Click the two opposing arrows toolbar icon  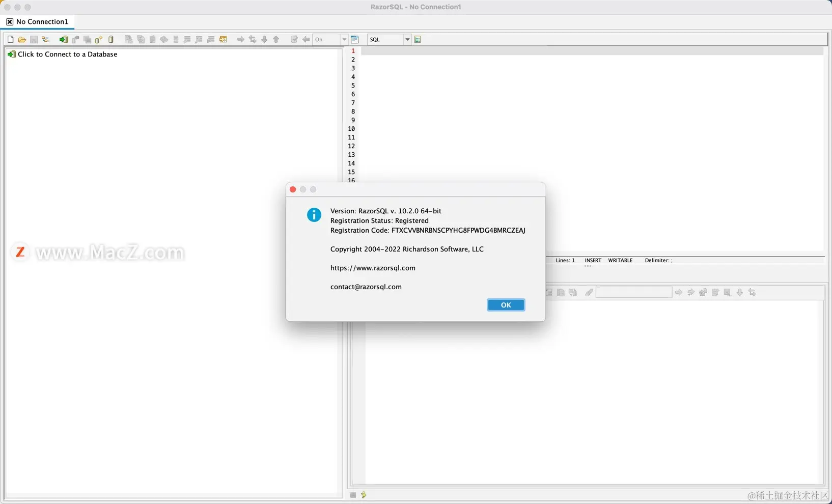253,39
